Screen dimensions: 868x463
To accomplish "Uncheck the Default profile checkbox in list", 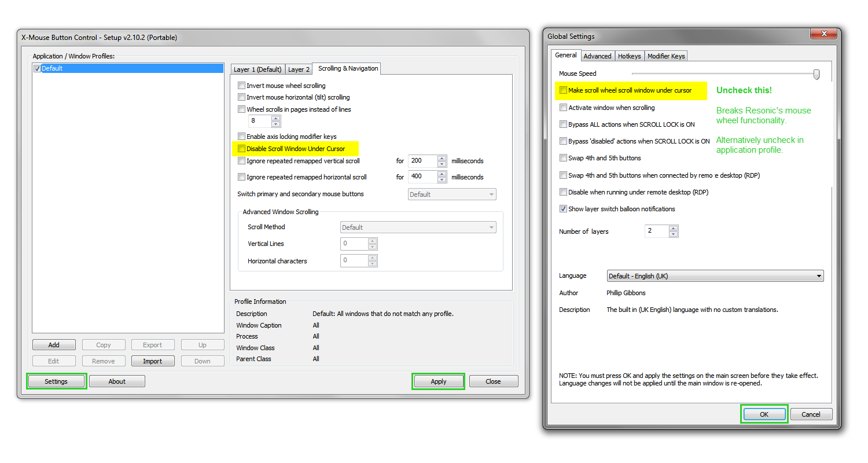I will click(38, 68).
